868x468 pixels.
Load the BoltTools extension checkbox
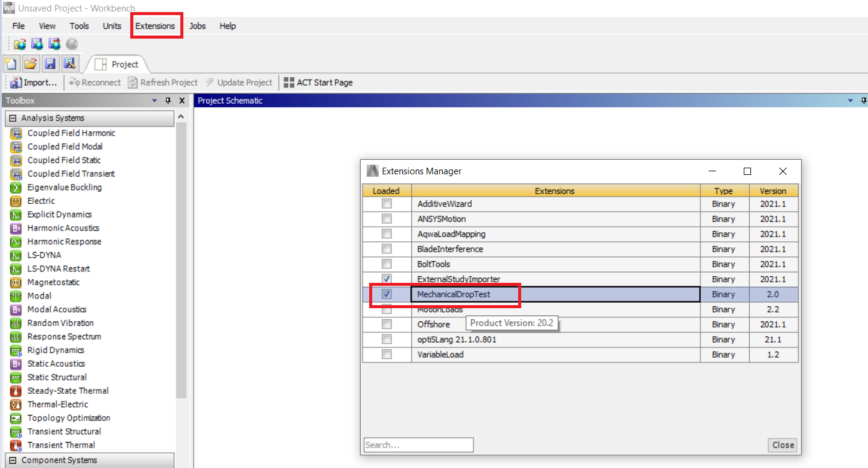[387, 264]
